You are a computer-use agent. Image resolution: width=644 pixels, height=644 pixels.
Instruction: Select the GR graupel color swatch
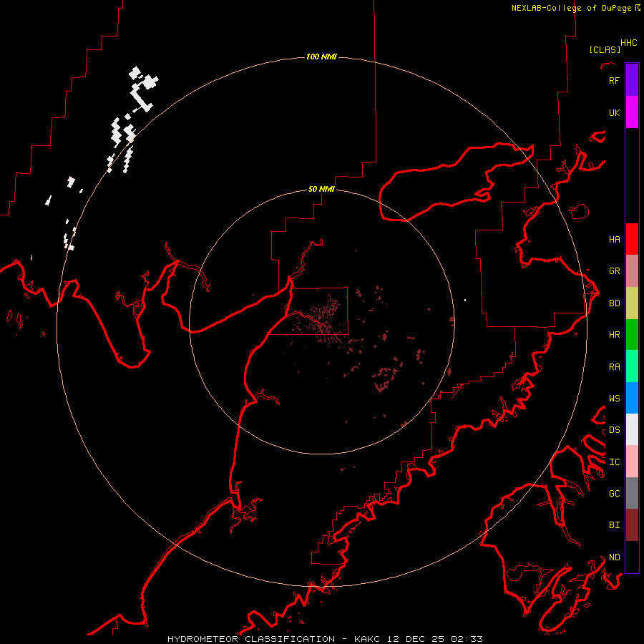pyautogui.click(x=632, y=271)
